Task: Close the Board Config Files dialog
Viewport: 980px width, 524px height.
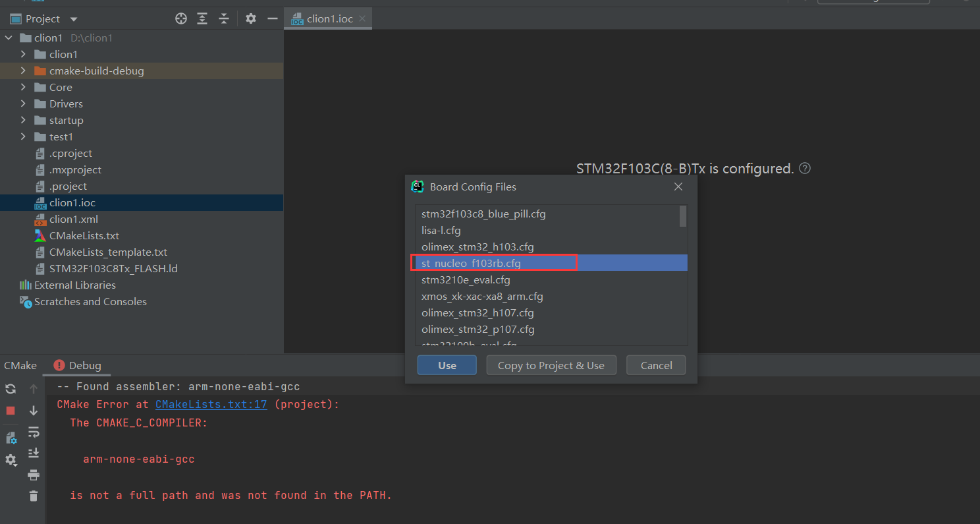Action: coord(678,187)
